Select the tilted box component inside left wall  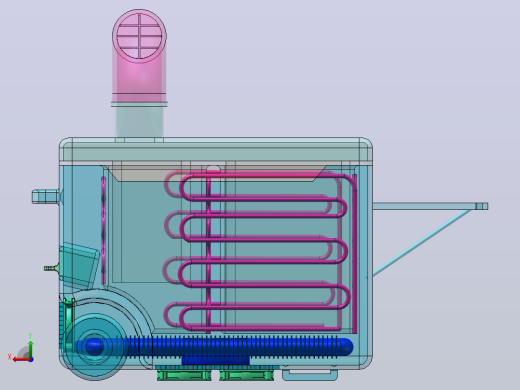79,265
